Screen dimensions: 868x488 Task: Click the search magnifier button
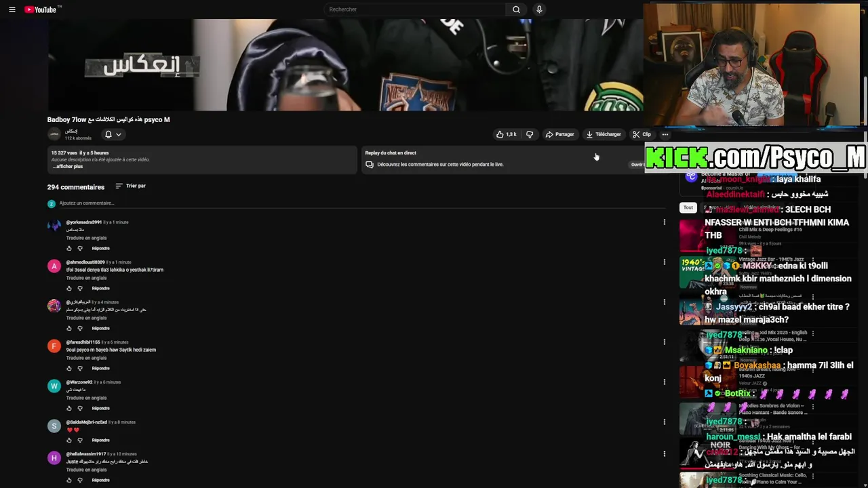point(516,9)
